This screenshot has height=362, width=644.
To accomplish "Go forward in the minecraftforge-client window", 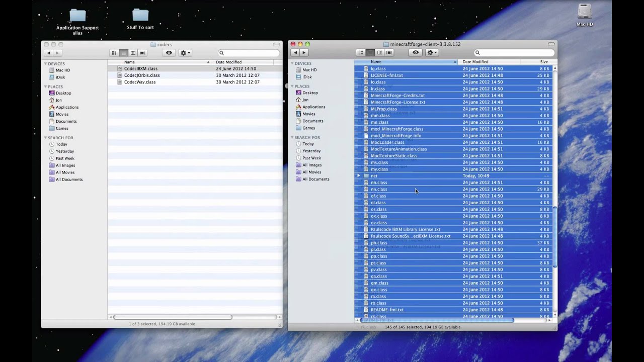I will click(x=304, y=52).
